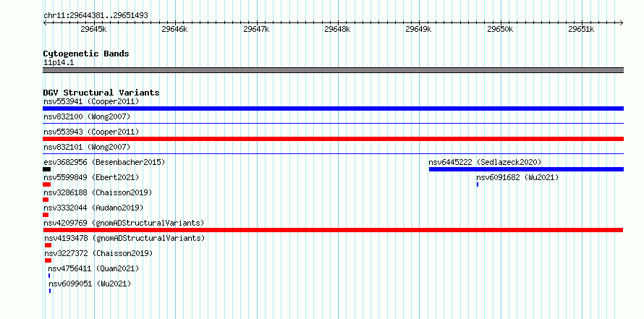Open nsv3227372 (Chaisson2019) label
644x319 pixels.
point(98,253)
